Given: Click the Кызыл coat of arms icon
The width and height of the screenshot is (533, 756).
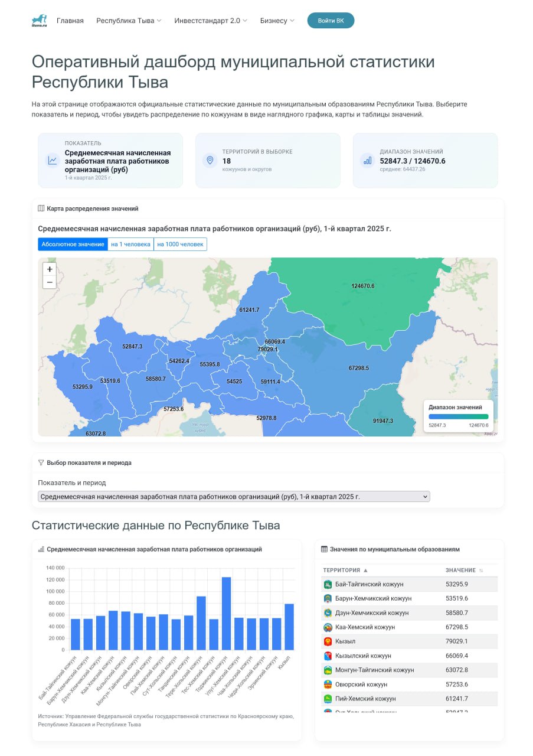Looking at the screenshot, I should [328, 641].
